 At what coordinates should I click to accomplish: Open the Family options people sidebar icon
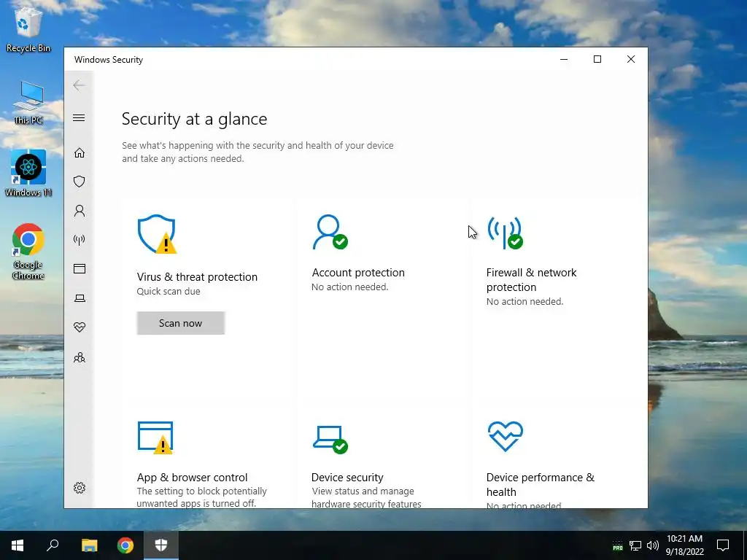point(80,357)
